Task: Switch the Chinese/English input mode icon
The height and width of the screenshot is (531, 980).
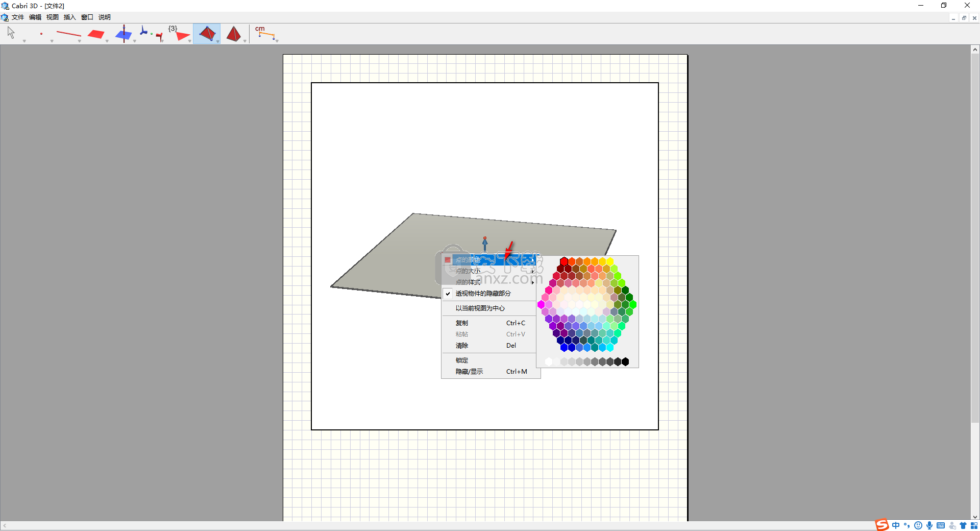Action: [x=896, y=525]
